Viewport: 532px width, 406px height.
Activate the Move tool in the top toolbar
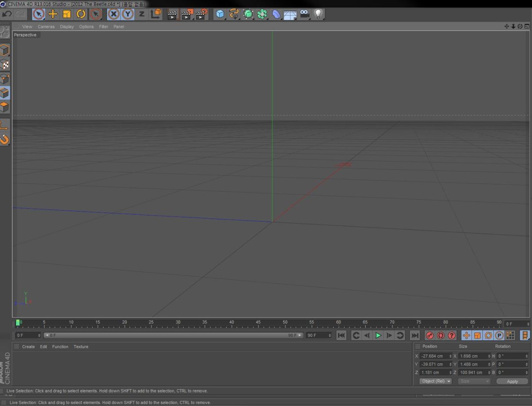[x=53, y=14]
